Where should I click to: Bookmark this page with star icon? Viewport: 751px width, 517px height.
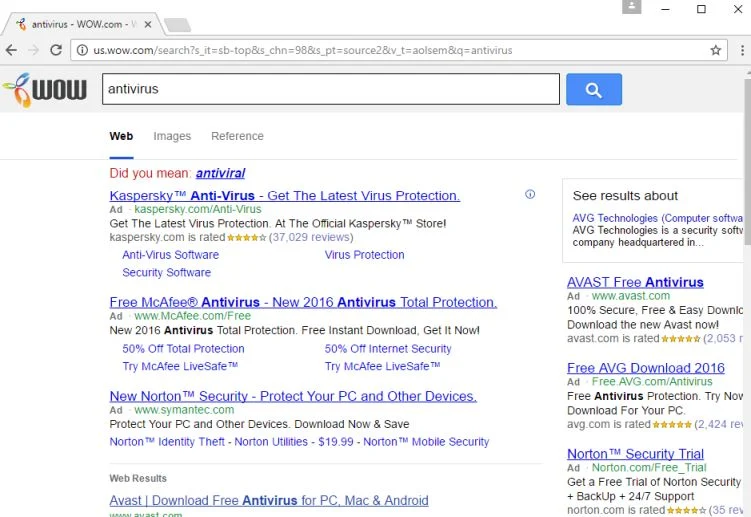(x=716, y=50)
